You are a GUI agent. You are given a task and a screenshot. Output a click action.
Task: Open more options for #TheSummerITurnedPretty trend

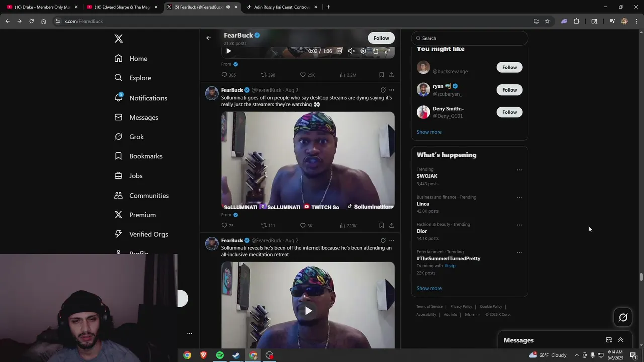tap(519, 252)
